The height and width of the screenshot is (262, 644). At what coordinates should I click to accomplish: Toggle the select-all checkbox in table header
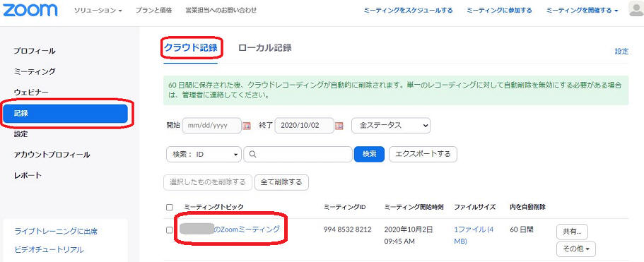point(169,207)
